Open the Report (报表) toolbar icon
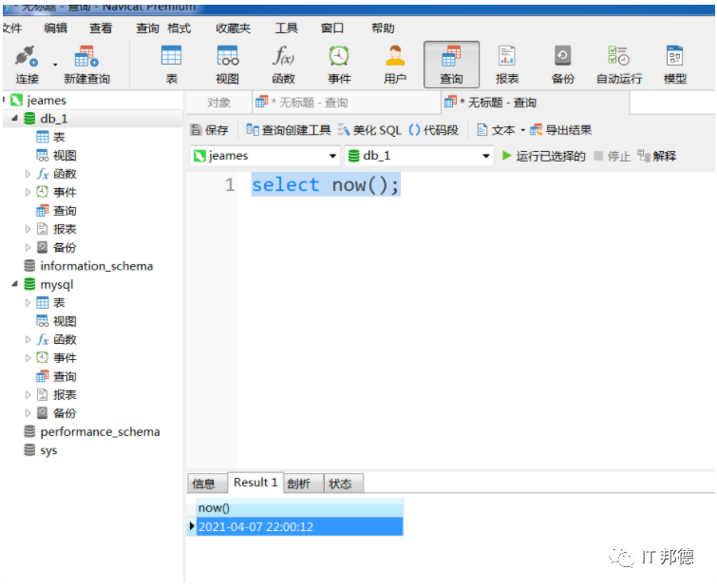The height and width of the screenshot is (588, 717). [507, 65]
